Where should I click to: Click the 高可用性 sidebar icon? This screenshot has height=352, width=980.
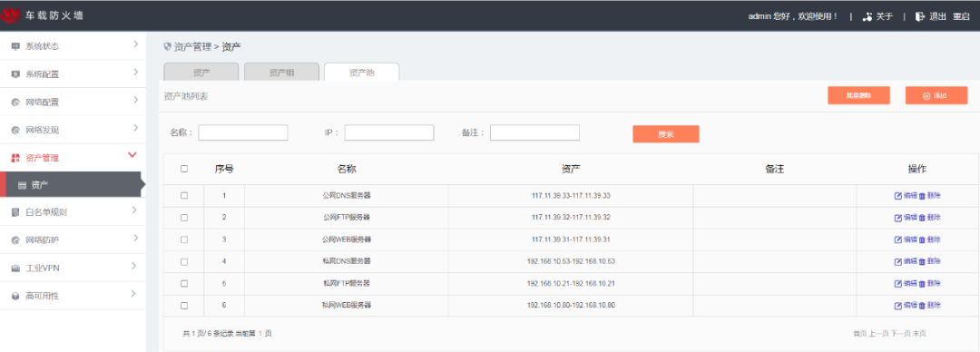[15, 297]
